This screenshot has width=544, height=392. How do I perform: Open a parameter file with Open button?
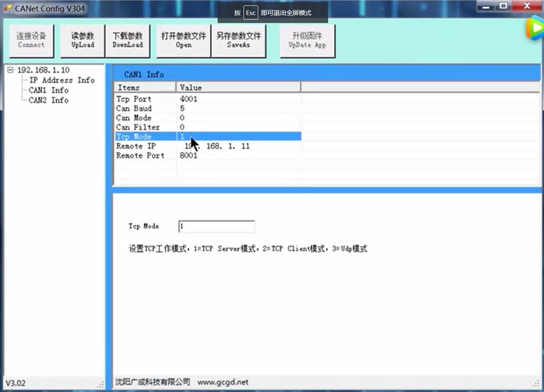coord(183,40)
